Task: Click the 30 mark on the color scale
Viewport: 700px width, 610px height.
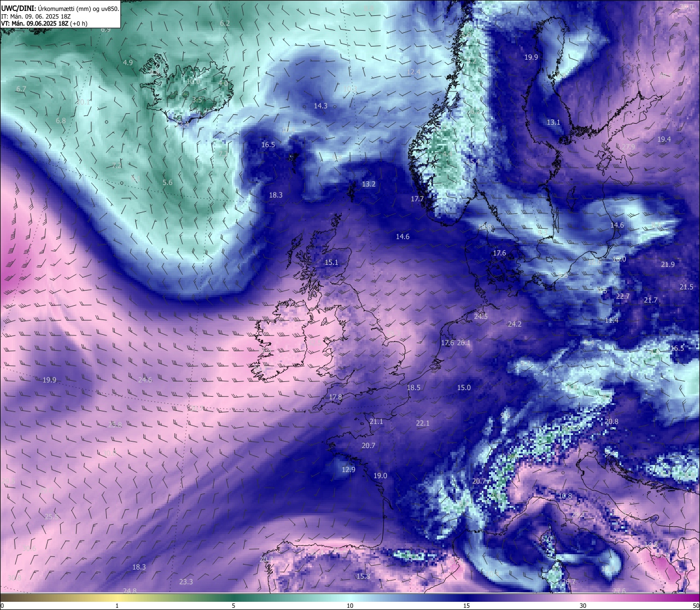Action: (x=583, y=605)
